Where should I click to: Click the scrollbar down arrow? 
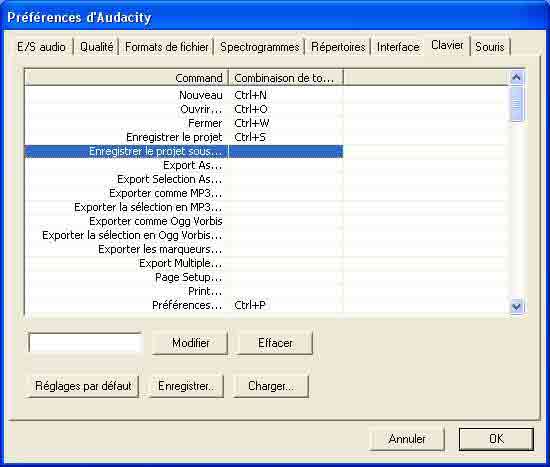click(x=516, y=306)
